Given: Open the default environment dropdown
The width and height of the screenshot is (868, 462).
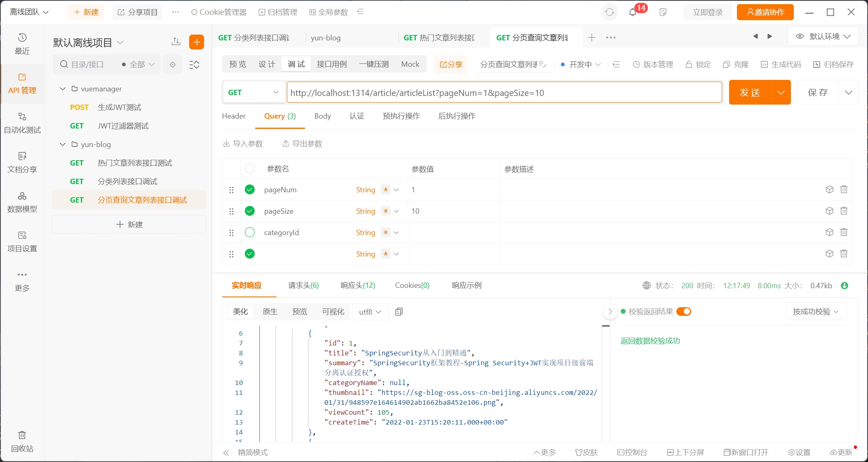Looking at the screenshot, I should pyautogui.click(x=823, y=37).
